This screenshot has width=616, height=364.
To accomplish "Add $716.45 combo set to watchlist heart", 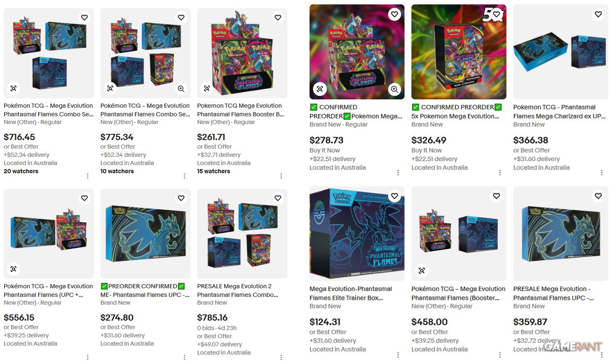I will click(84, 18).
